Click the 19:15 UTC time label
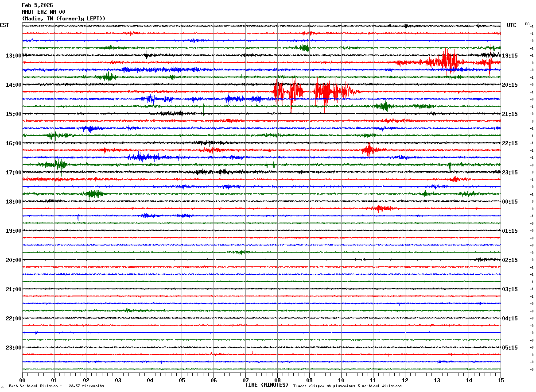 tap(510, 56)
